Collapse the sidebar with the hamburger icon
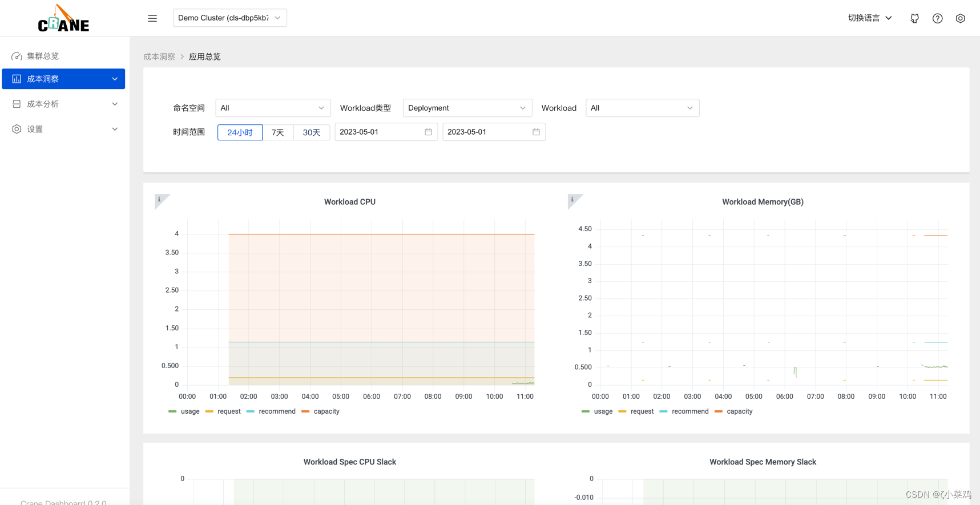Screen dimensions: 980x505 click(x=152, y=18)
